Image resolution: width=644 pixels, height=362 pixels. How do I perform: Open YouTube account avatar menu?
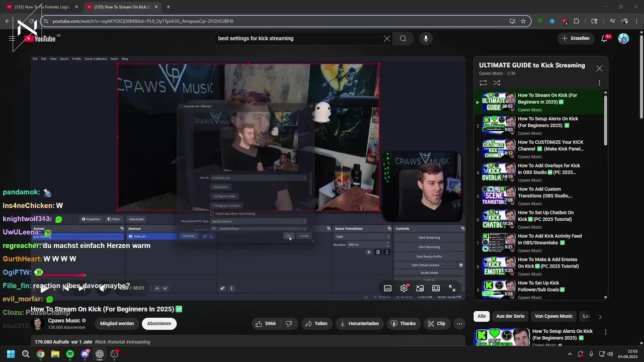(x=623, y=38)
